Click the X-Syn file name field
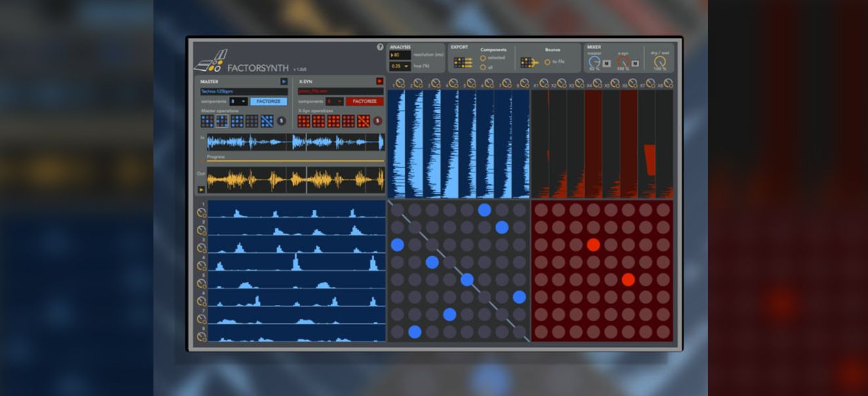The width and height of the screenshot is (868, 396). (341, 92)
